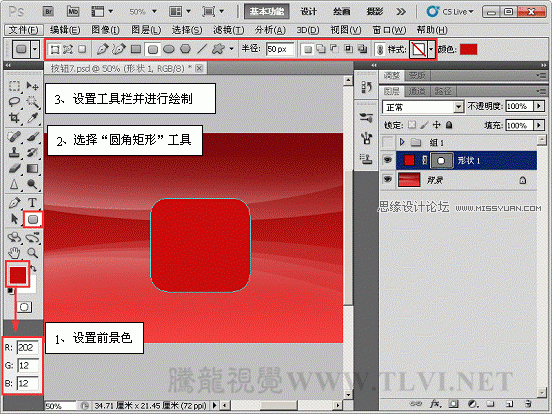Screen dimensions: 552x414
Task: Launch Mini Bridge
Action: point(73,12)
